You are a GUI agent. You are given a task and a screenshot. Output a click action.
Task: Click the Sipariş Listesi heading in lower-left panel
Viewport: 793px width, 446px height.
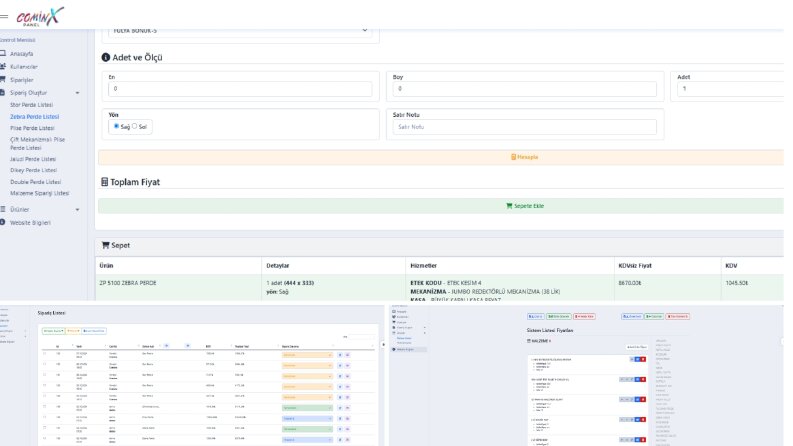pos(52,313)
